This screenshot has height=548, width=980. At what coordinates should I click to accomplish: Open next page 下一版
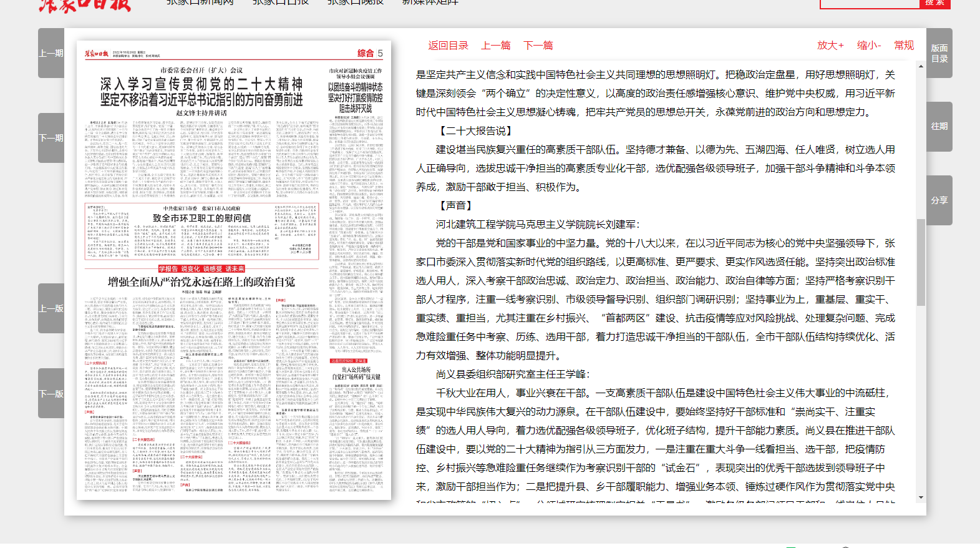tap(51, 393)
